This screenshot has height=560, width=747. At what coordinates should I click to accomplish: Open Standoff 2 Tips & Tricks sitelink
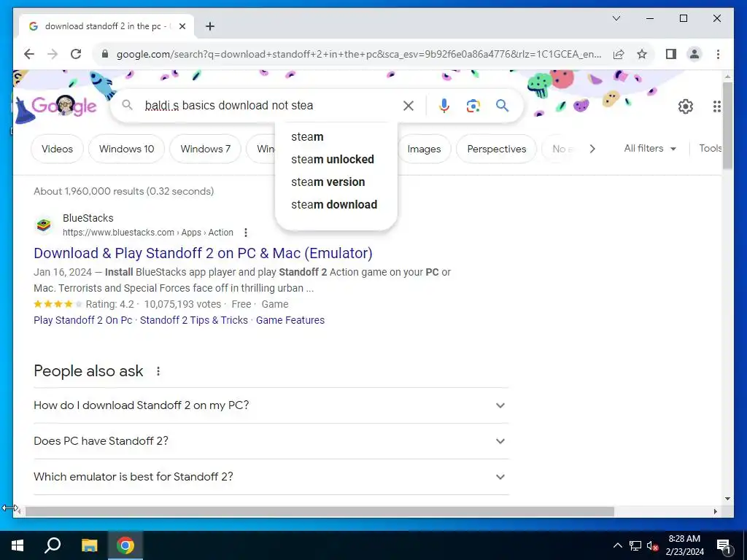[194, 321]
